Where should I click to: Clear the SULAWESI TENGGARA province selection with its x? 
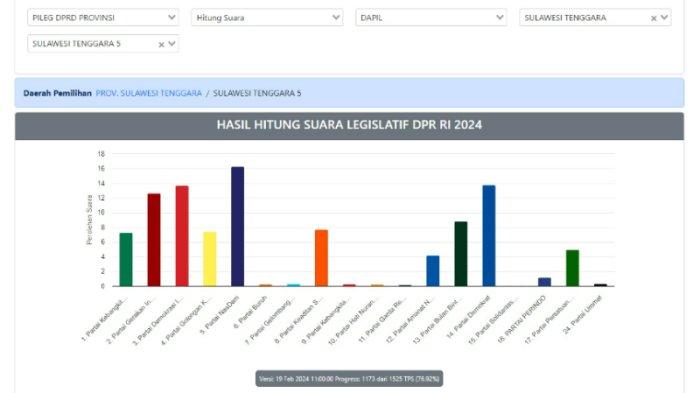pos(654,18)
